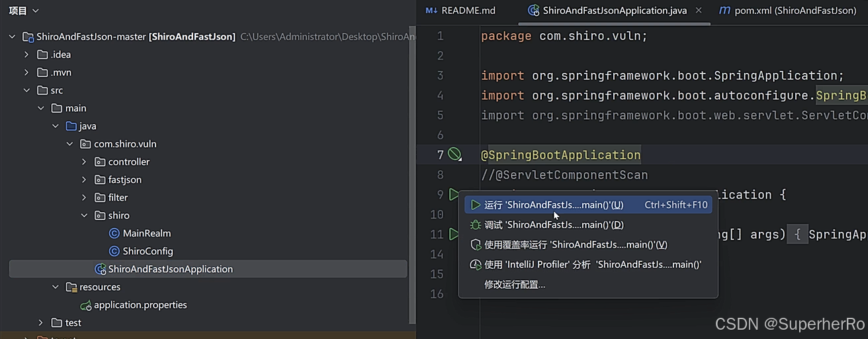Expand the fastjson package node
Screen dimensions: 868x339
pos(84,179)
